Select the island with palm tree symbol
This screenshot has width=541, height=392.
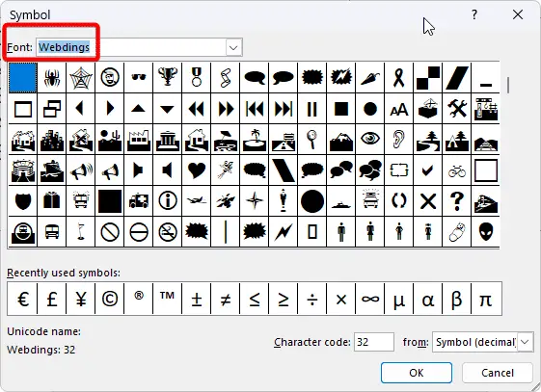tap(255, 140)
